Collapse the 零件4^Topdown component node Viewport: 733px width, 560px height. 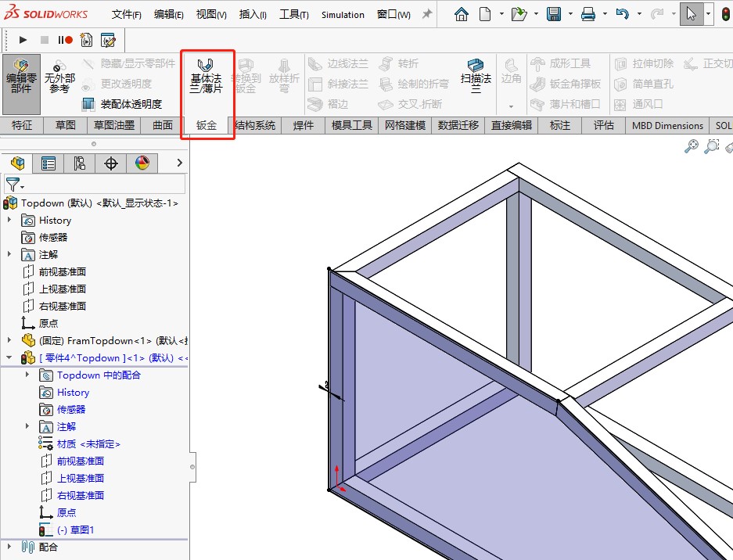9,357
